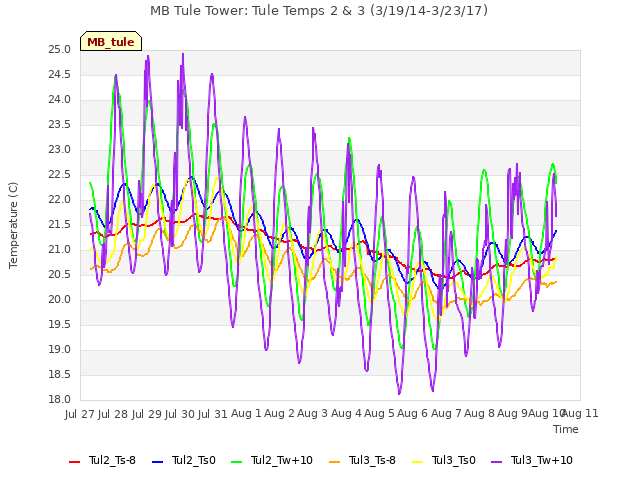The width and height of the screenshot is (640, 480).
Task: Click the 23.0 y-axis tick label
Action: 60,150
